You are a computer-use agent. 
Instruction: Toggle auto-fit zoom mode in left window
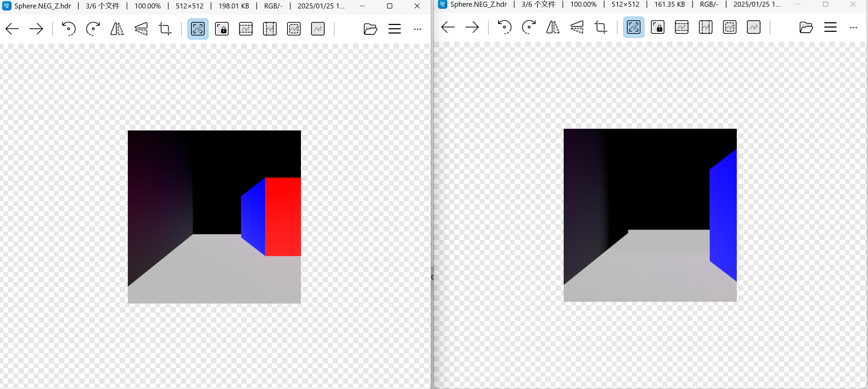[198, 29]
